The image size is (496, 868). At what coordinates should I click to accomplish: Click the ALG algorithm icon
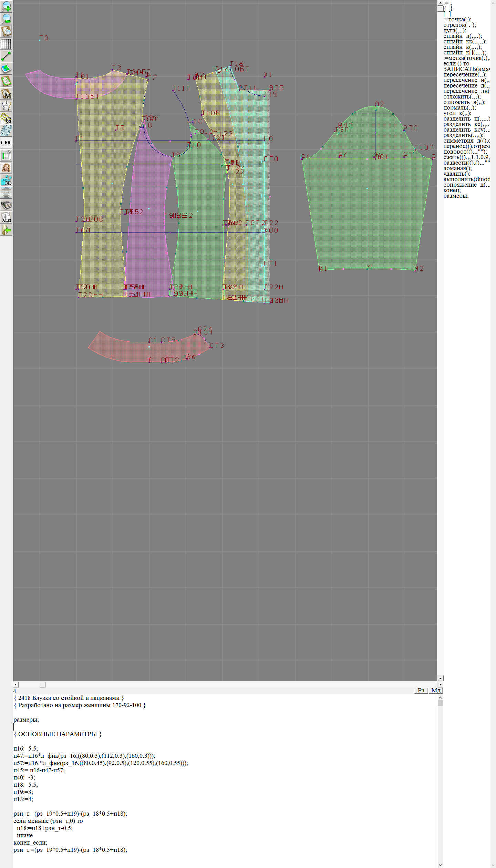point(6,217)
